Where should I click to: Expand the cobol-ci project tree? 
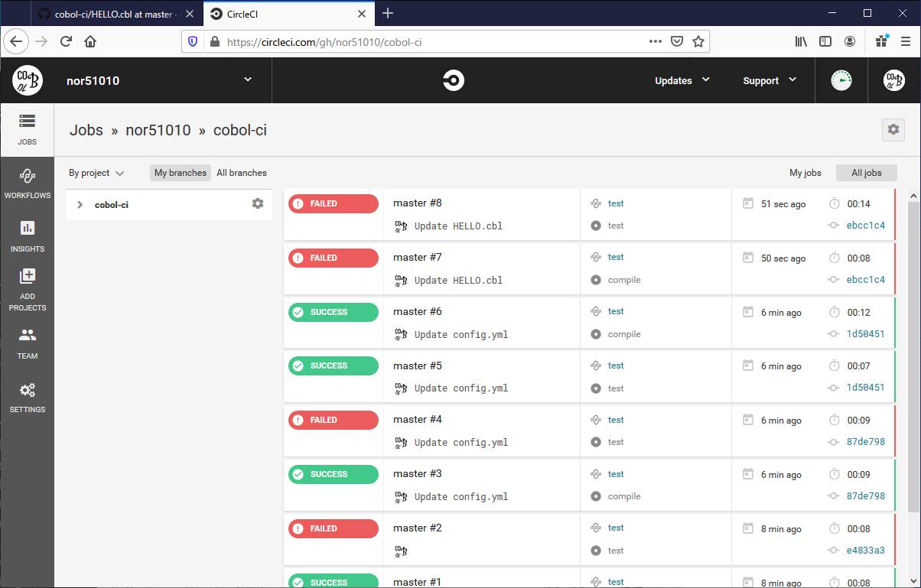tap(80, 205)
